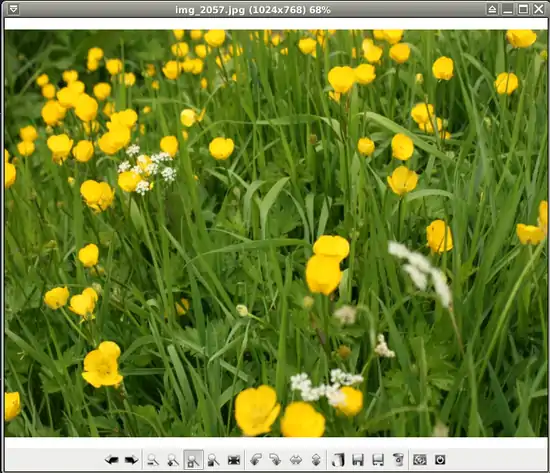The width and height of the screenshot is (550, 473).
Task: Switch to fullscreen view
Action: point(234,460)
